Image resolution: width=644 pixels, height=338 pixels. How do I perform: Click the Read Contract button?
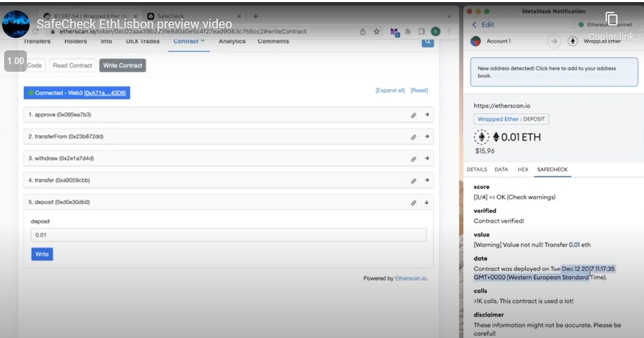coord(72,66)
